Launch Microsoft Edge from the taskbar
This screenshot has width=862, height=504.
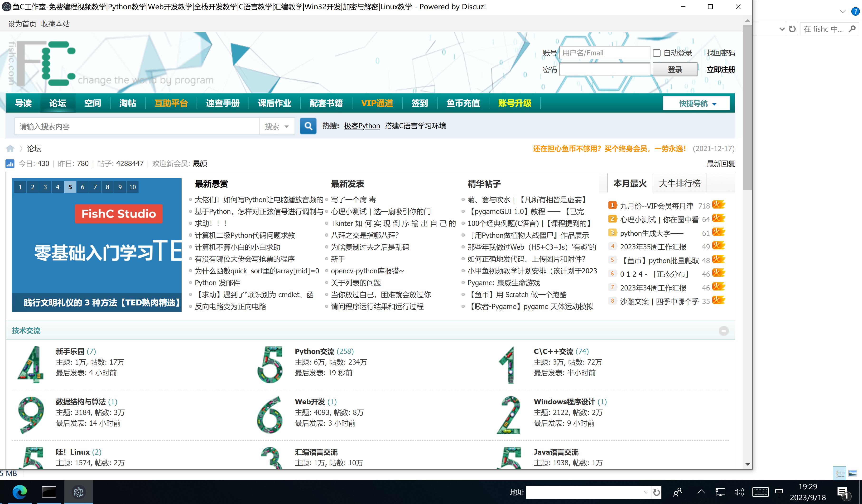pyautogui.click(x=19, y=492)
